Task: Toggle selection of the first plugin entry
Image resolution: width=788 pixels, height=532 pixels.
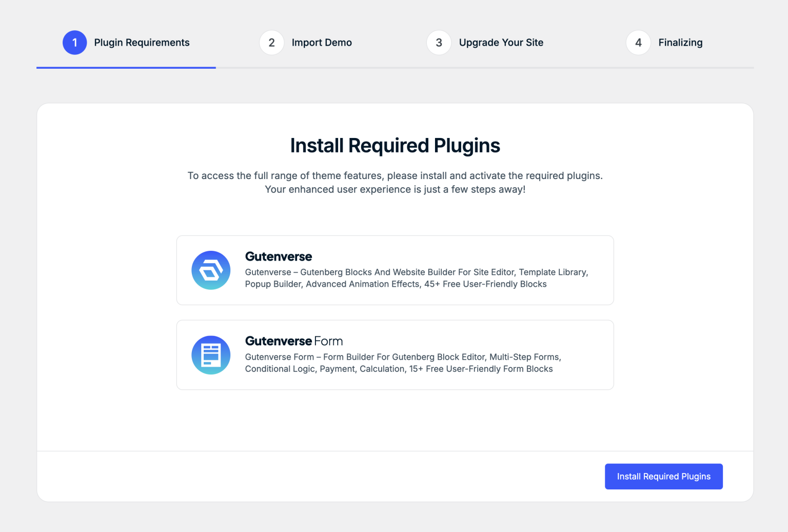Action: [x=395, y=270]
